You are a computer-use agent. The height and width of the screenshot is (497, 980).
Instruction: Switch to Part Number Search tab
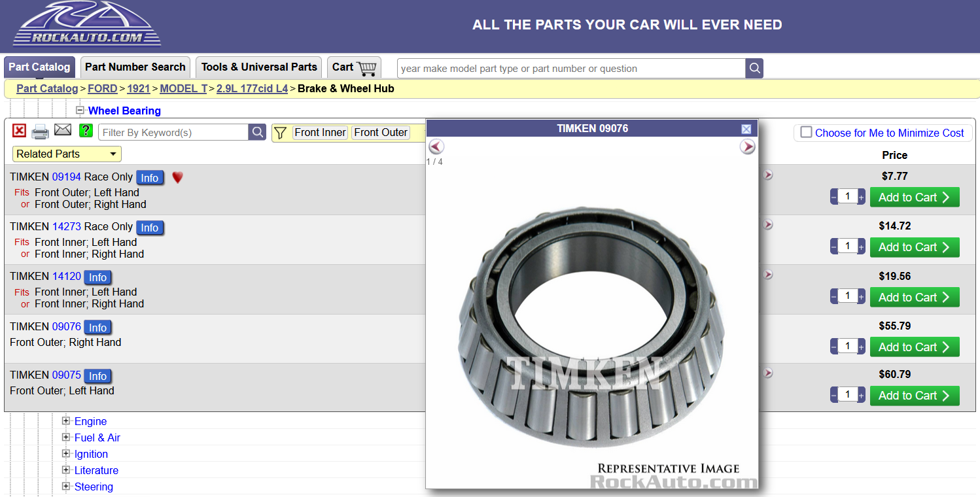click(135, 67)
